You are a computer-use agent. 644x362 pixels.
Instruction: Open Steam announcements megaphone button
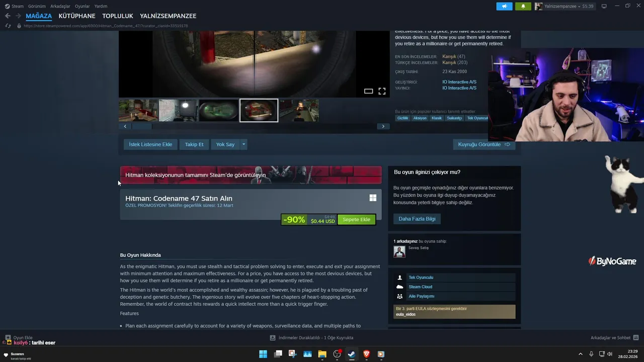coord(504,6)
